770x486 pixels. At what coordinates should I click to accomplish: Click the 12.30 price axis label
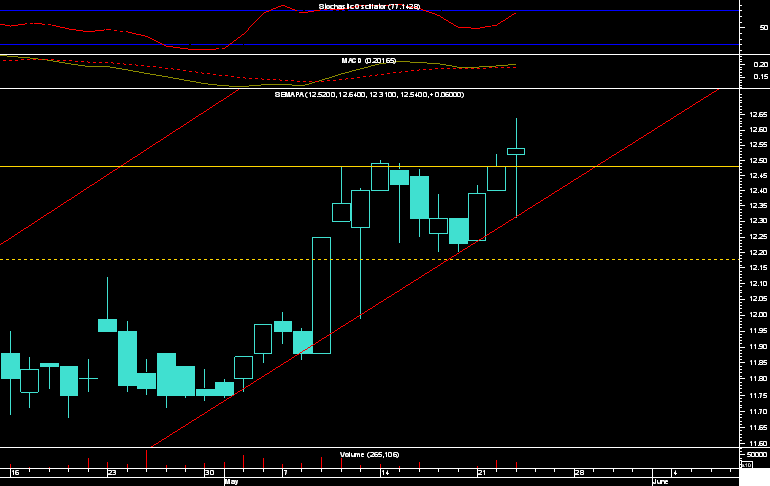pos(758,221)
